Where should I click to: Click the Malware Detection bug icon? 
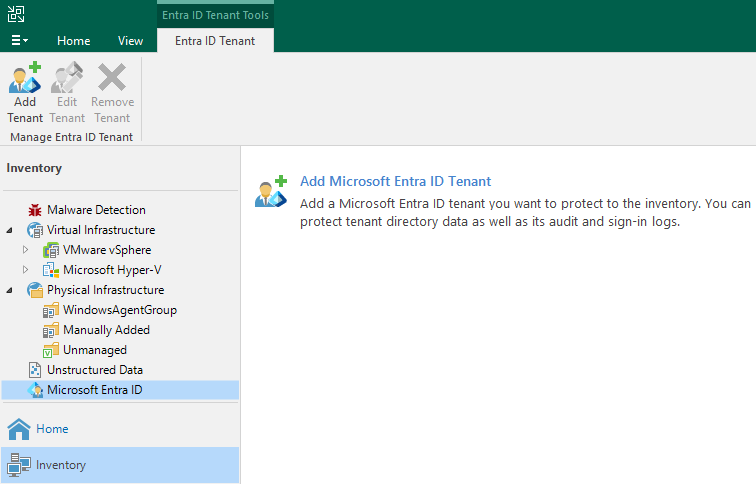coord(35,210)
